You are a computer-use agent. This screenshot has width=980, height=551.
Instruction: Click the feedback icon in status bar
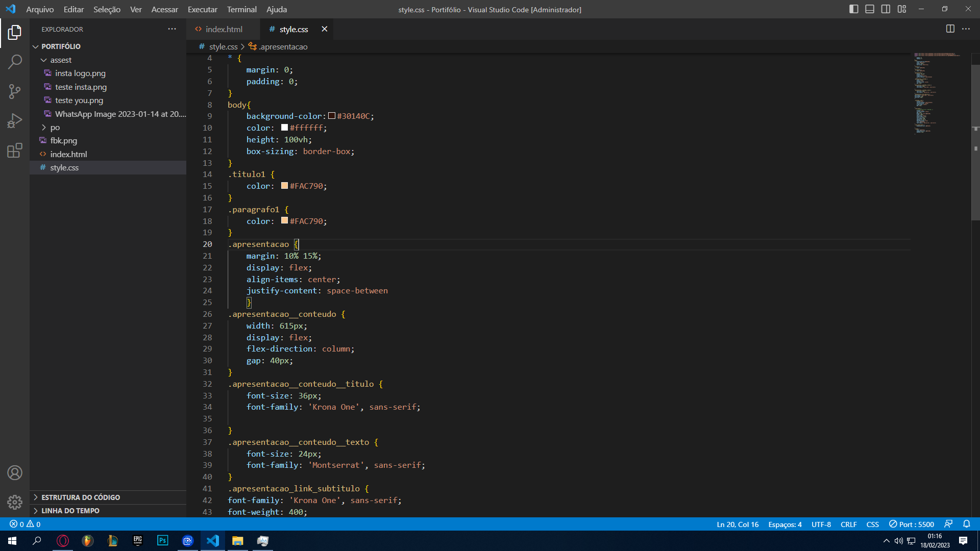click(x=948, y=524)
